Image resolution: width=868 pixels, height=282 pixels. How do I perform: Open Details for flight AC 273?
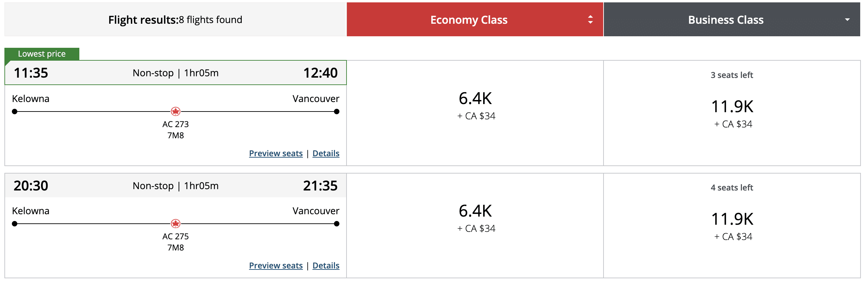pos(326,154)
